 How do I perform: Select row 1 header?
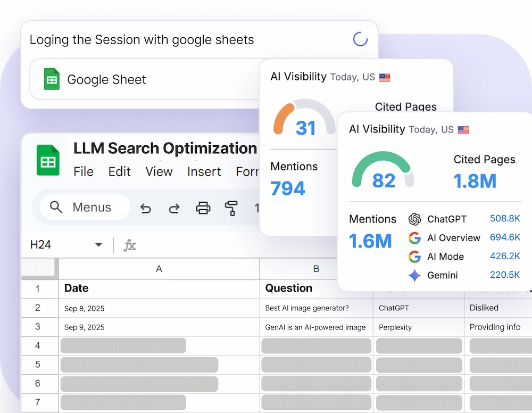(40, 289)
